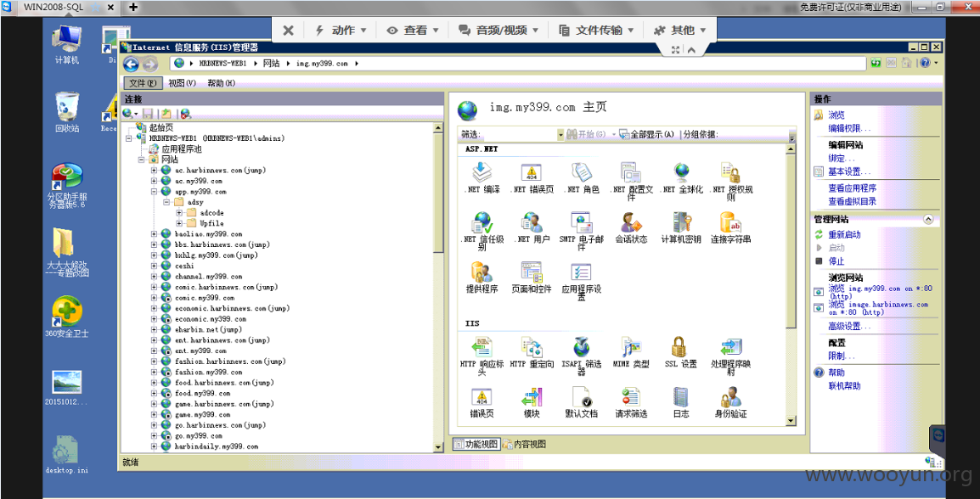The width and height of the screenshot is (980, 499).
Task: Click the 编辑权限 action link
Action: 849,128
